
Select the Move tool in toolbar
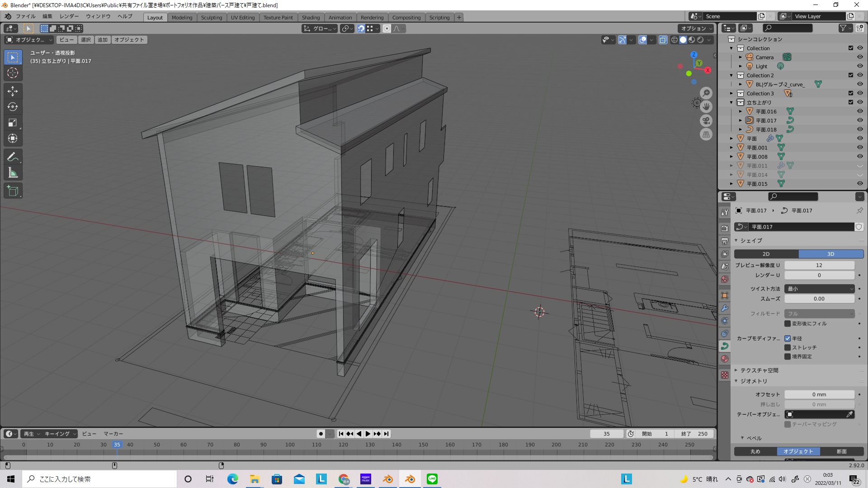pos(13,91)
